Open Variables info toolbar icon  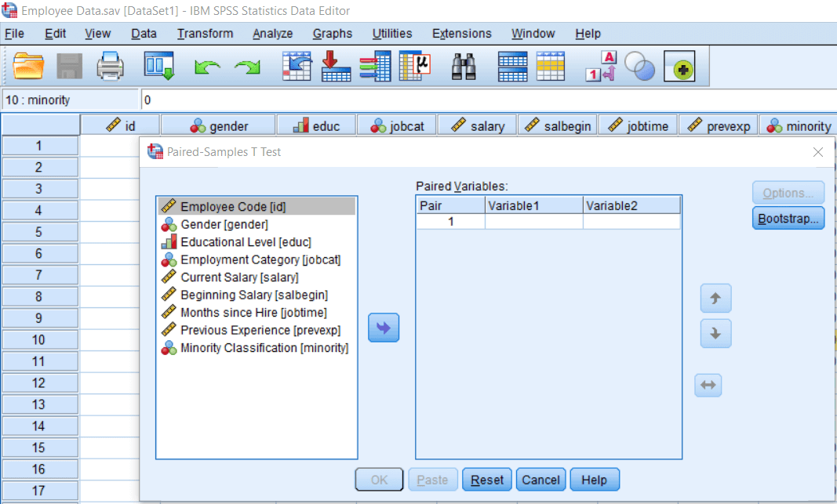click(375, 66)
